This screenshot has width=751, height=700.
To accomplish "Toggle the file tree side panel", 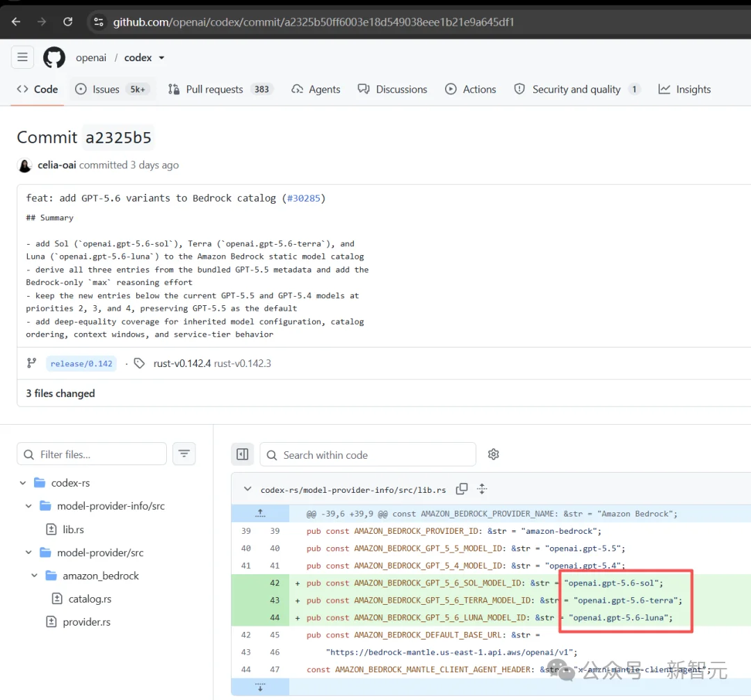I will pos(243,454).
